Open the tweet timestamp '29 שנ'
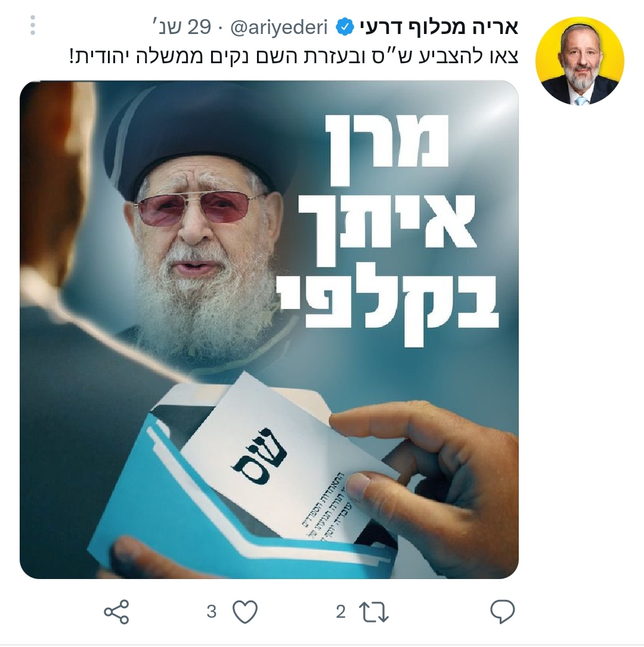Screen dimensions: 644x647 (x=181, y=27)
